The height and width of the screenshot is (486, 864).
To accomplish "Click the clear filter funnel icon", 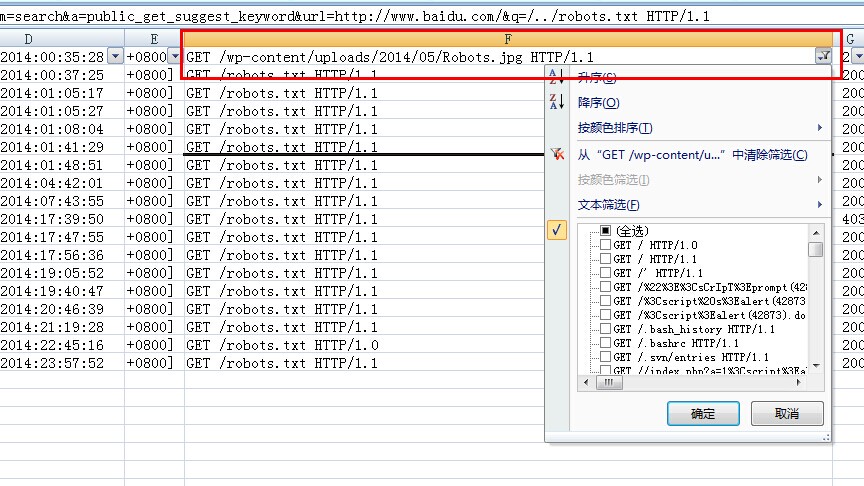I will pyautogui.click(x=557, y=154).
